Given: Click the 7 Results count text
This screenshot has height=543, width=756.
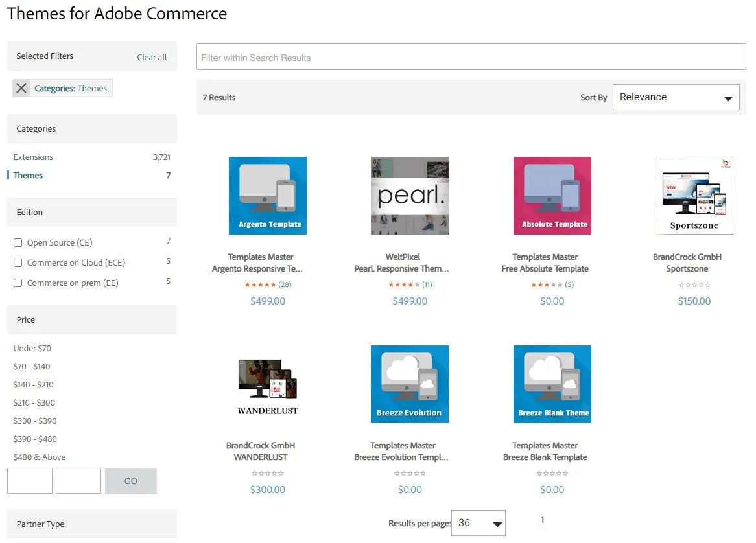Looking at the screenshot, I should click(x=219, y=97).
